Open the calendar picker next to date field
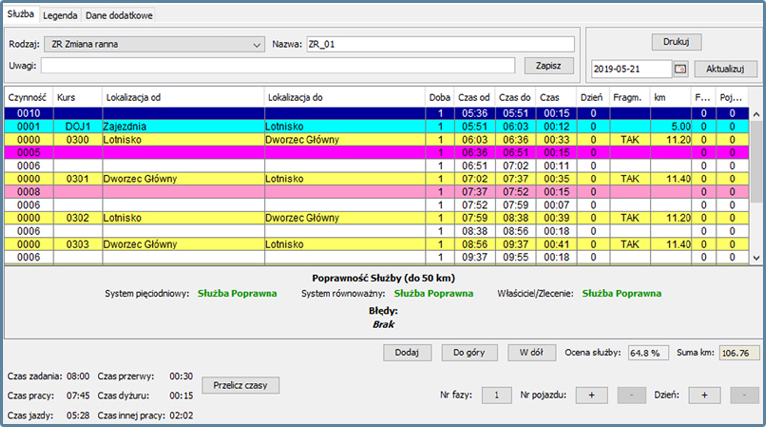This screenshot has height=427, width=766. 681,69
